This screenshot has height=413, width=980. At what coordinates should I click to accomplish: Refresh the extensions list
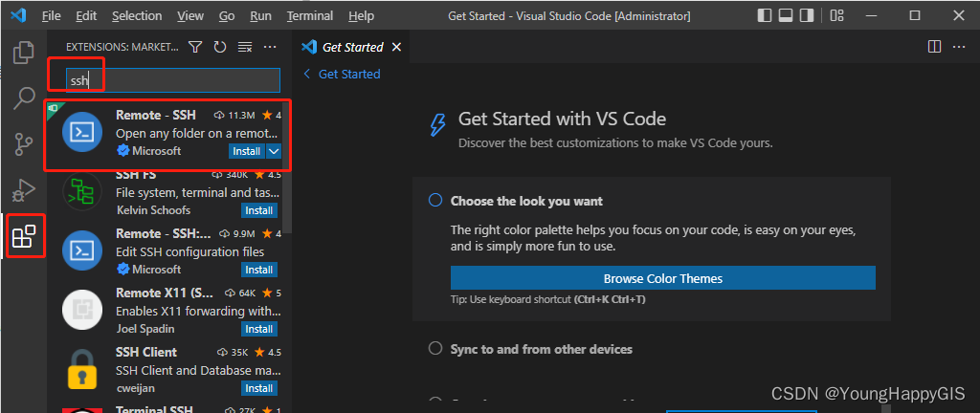pos(220,47)
